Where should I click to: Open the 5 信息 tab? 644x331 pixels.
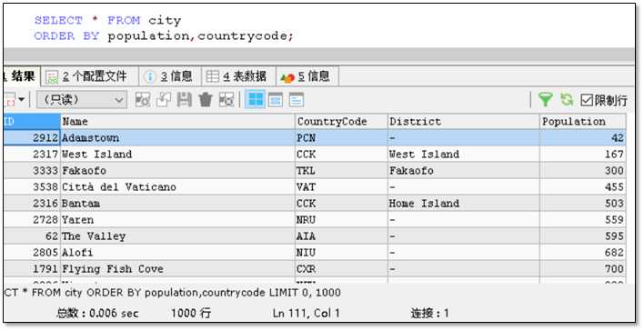(x=307, y=76)
